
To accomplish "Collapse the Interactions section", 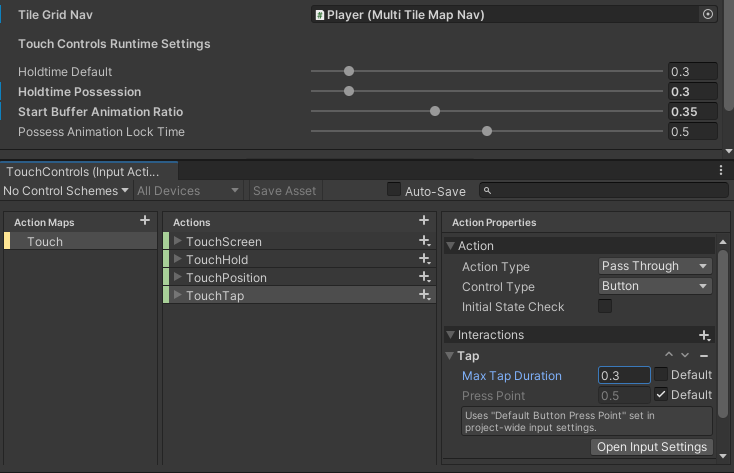I will coord(450,335).
